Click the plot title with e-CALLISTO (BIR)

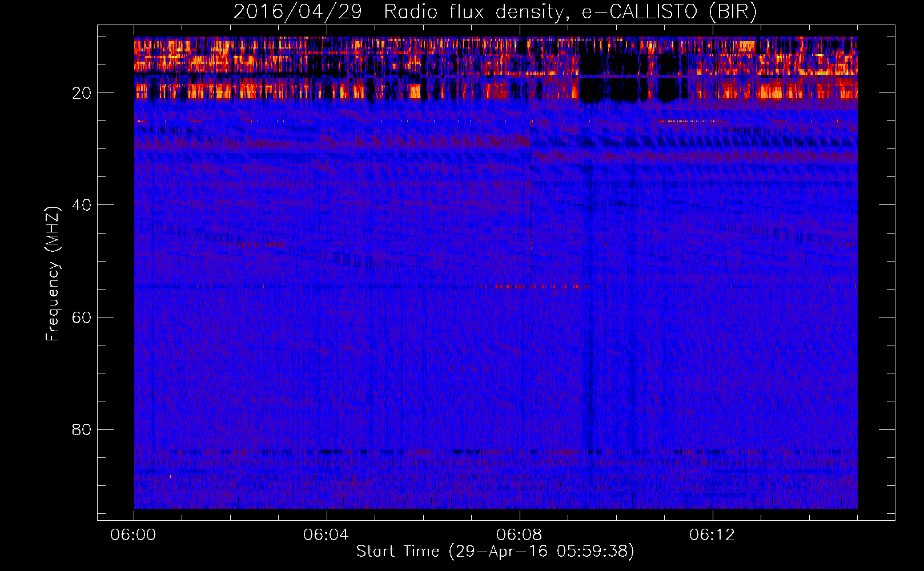pos(495,12)
